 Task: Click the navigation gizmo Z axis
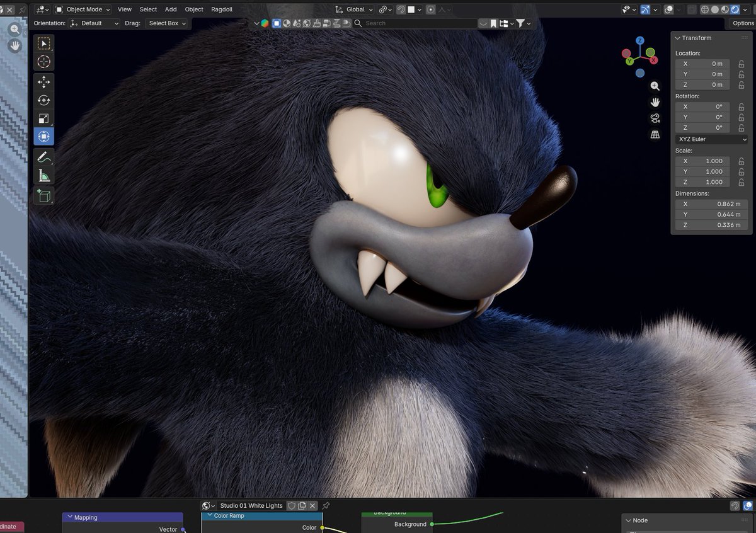639,41
